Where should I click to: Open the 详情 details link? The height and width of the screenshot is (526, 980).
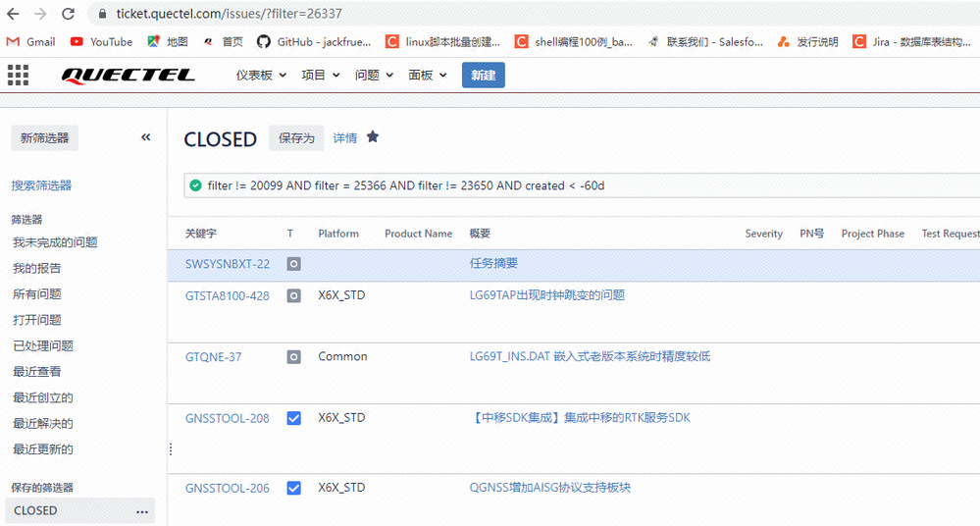click(x=345, y=138)
